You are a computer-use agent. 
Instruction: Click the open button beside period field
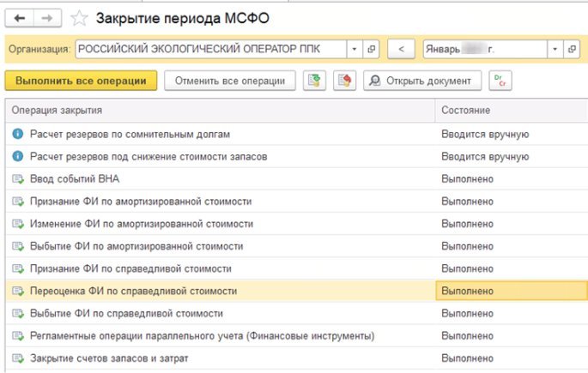coord(573,50)
